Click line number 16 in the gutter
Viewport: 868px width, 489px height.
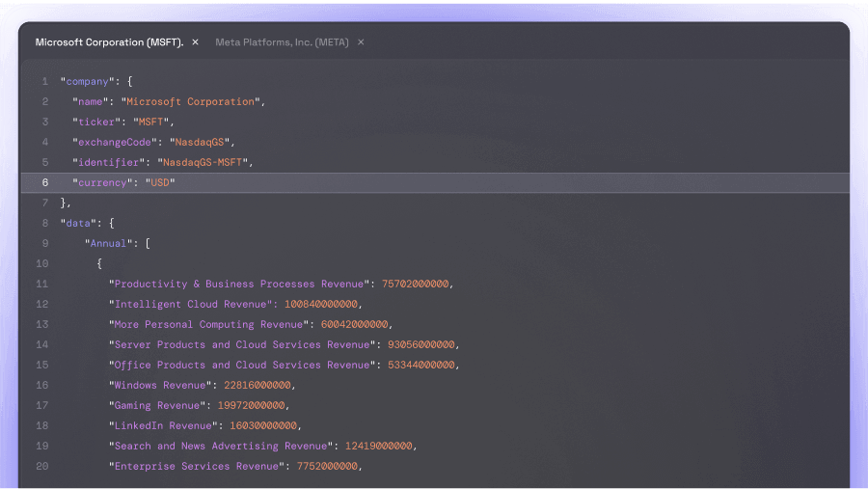click(42, 385)
